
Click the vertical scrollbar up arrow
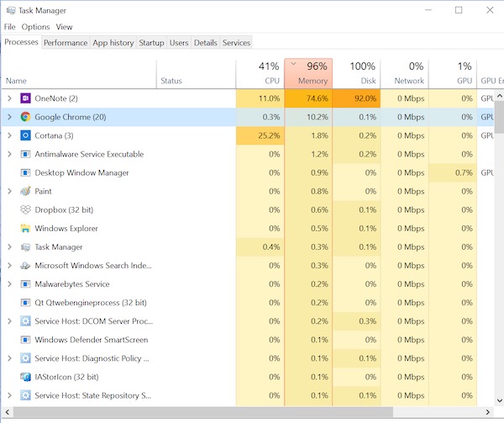tap(499, 96)
